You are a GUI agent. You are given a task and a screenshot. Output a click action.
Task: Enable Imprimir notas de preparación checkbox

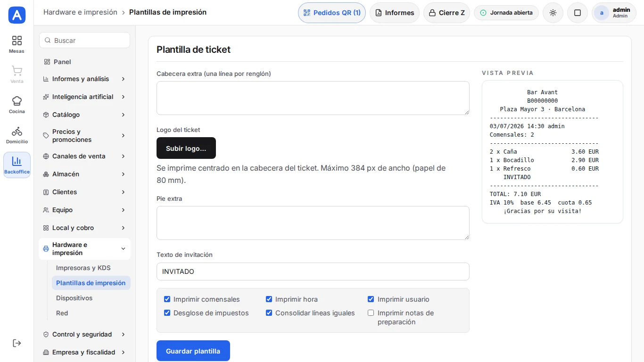pyautogui.click(x=371, y=313)
